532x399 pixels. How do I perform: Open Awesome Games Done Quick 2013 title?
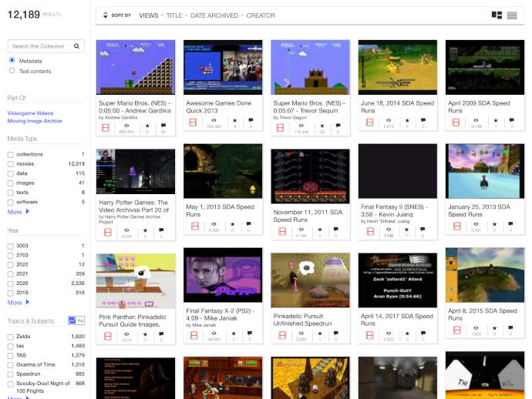click(x=218, y=107)
